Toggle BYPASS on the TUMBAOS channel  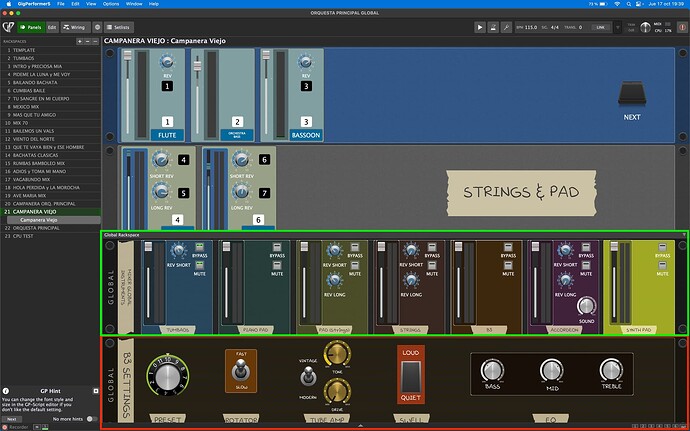[x=199, y=247]
